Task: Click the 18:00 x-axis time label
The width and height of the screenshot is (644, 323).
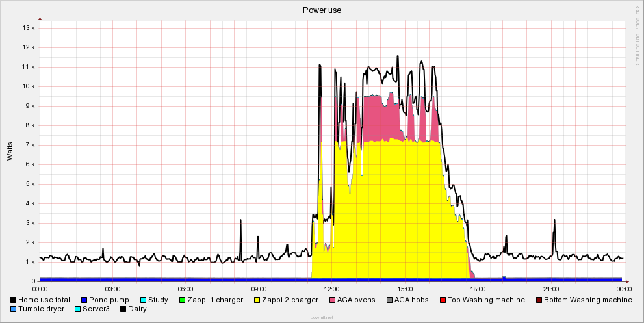Action: (x=478, y=288)
